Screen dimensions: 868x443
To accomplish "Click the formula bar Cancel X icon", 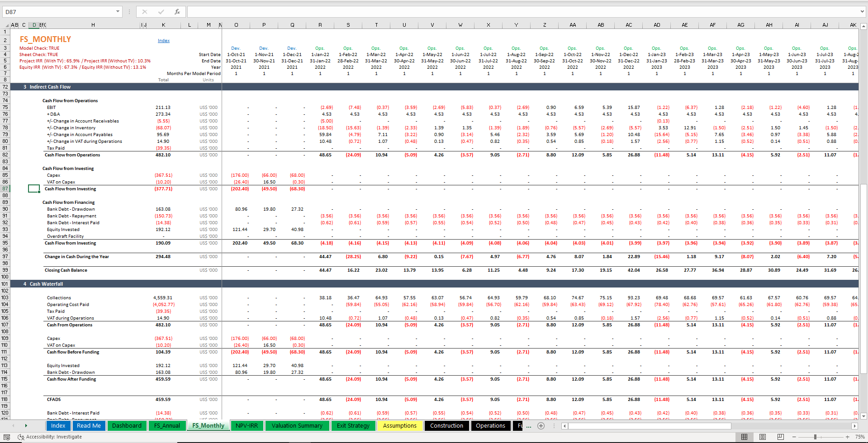I will 144,12.
